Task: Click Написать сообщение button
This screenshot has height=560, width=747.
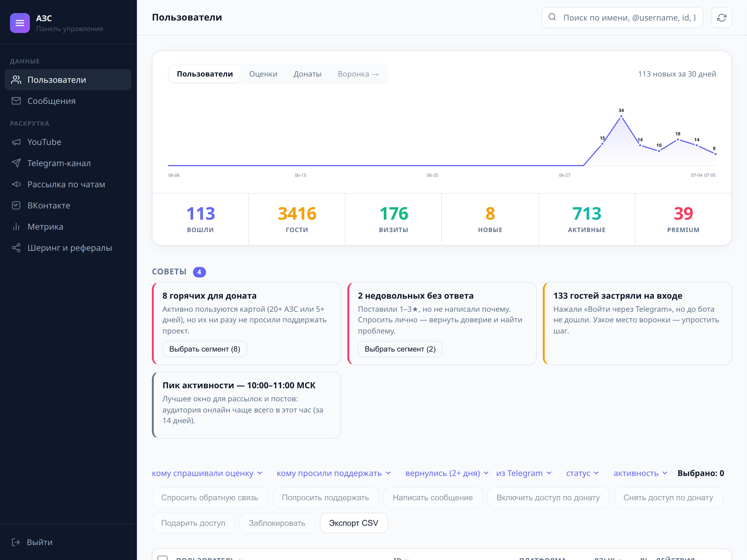Action: point(433,497)
